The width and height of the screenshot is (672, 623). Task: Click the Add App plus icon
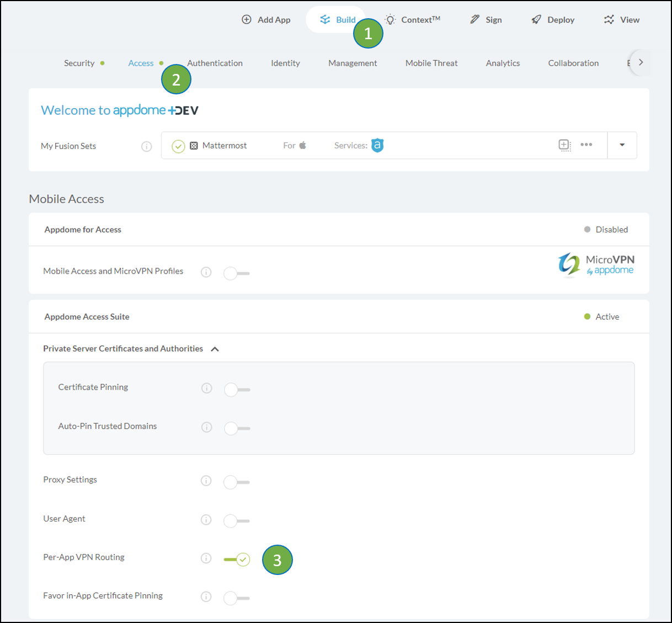coord(247,19)
